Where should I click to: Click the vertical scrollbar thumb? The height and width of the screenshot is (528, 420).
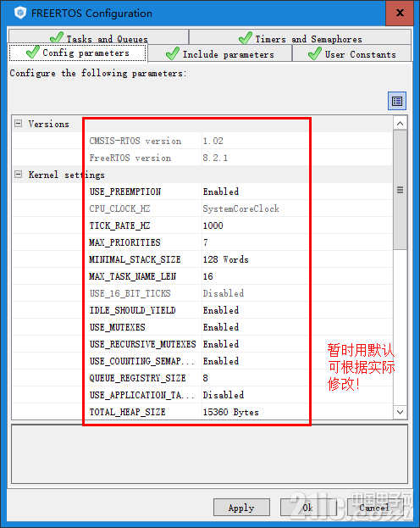(401, 190)
